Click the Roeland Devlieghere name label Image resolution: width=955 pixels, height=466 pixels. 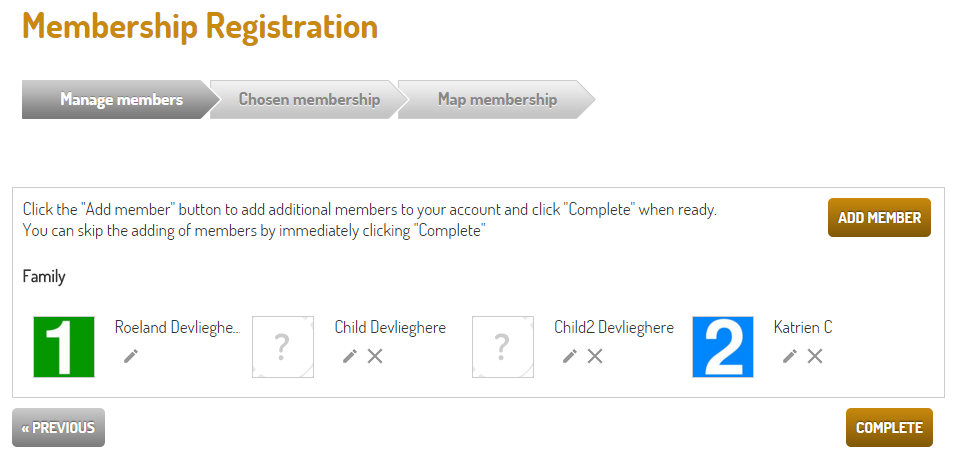[177, 328]
